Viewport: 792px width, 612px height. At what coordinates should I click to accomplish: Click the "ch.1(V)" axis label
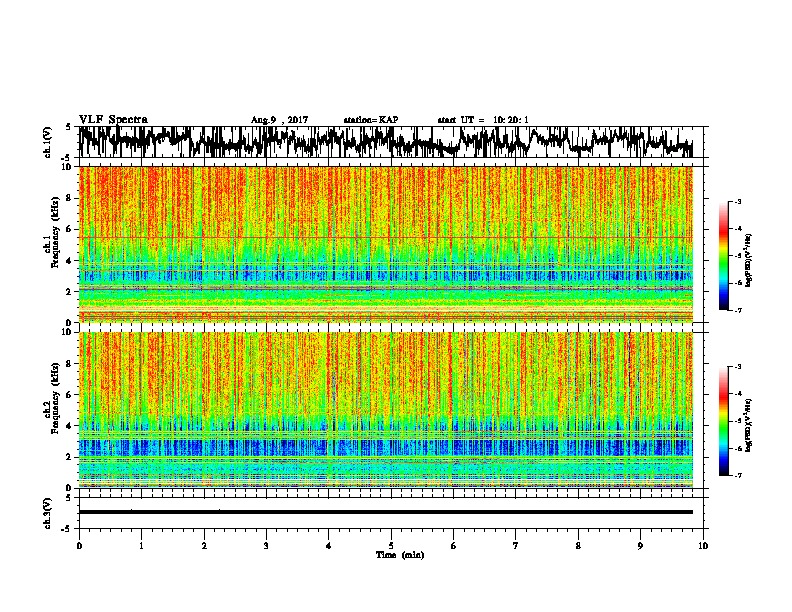[x=48, y=141]
